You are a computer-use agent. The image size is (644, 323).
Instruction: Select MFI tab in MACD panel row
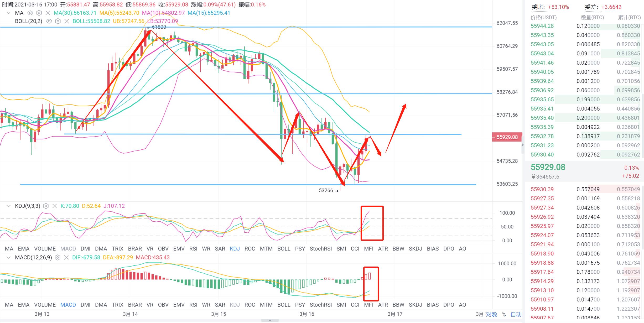click(369, 305)
